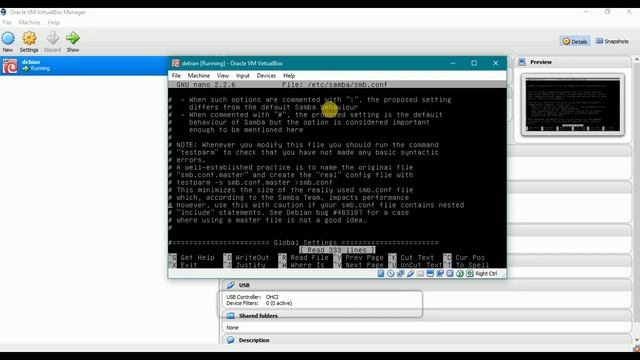Screen dimensions: 640x360
Task: Open View menu in debian VM window
Action: tap(222, 76)
